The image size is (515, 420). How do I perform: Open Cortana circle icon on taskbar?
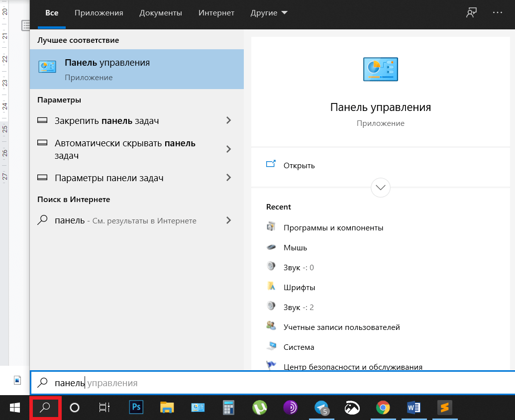pos(75,408)
